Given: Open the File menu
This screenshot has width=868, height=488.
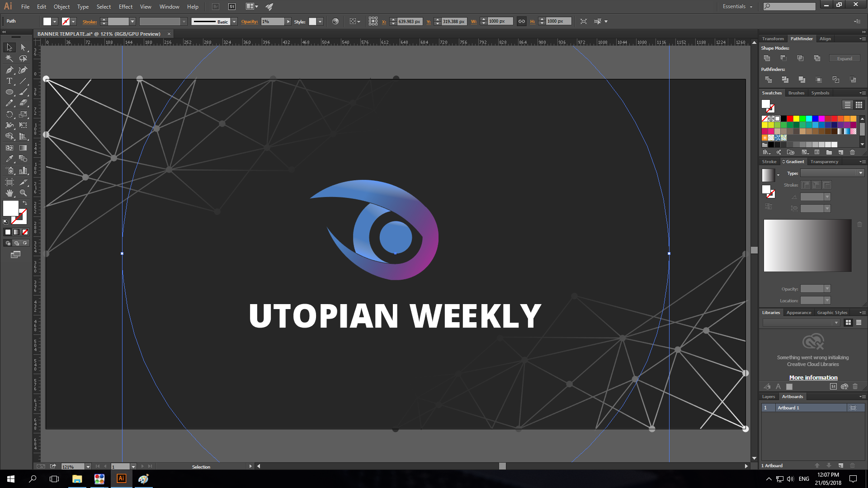Looking at the screenshot, I should click(25, 7).
